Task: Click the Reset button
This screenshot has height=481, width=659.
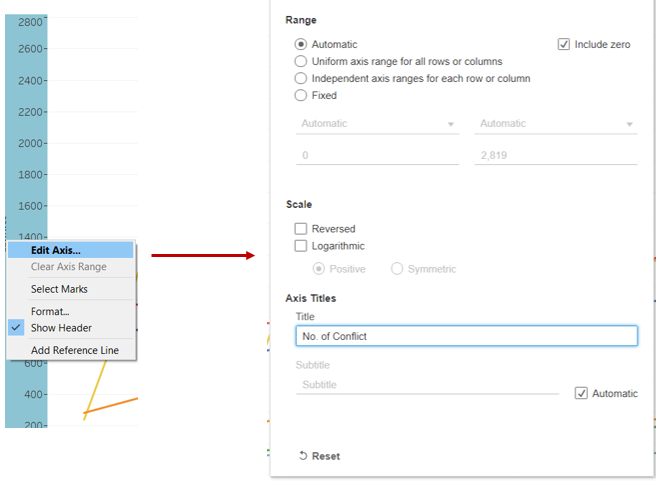Action: pos(320,456)
